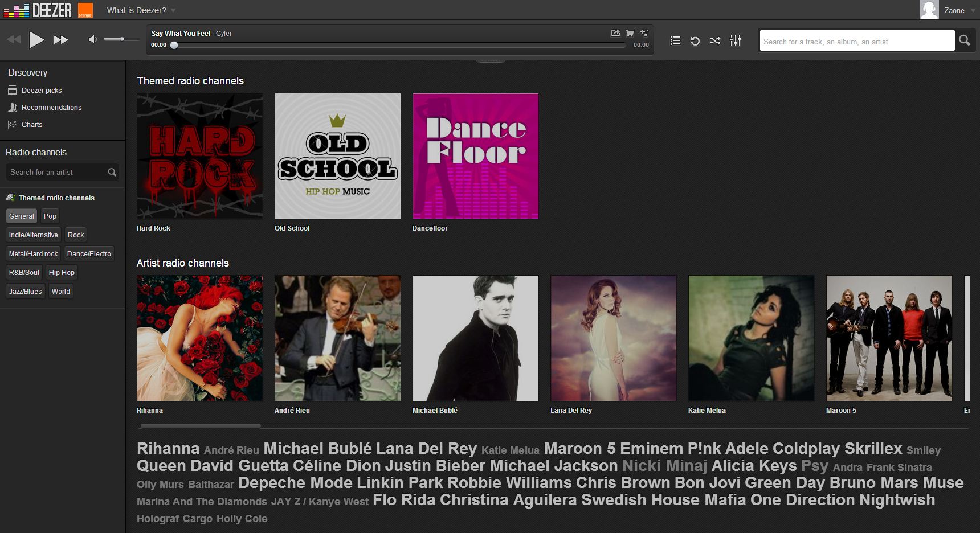Add track to playlist icon
Image resolution: width=980 pixels, height=533 pixels.
pos(644,33)
